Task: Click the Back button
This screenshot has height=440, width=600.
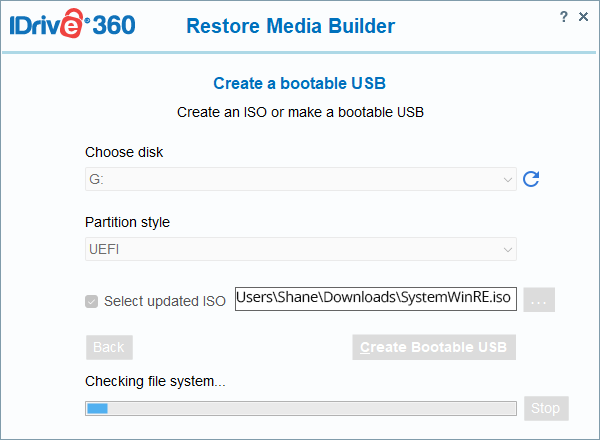Action: point(109,347)
